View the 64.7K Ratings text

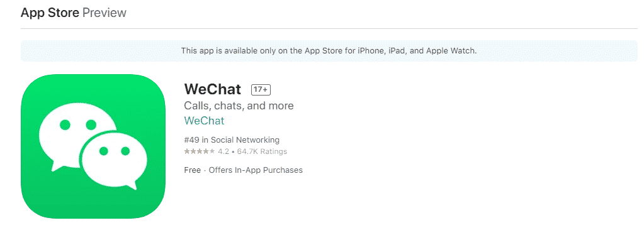(x=262, y=151)
